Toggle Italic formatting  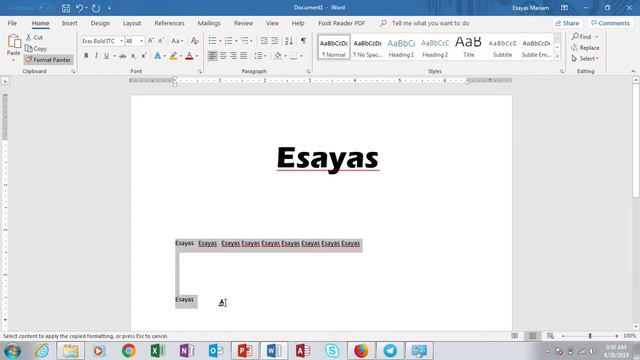(96, 56)
